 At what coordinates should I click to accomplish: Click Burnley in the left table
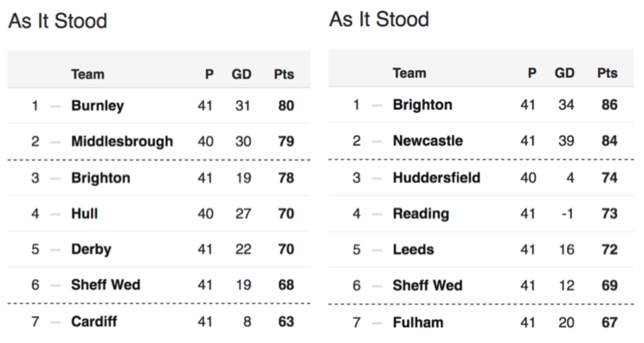[x=97, y=106]
